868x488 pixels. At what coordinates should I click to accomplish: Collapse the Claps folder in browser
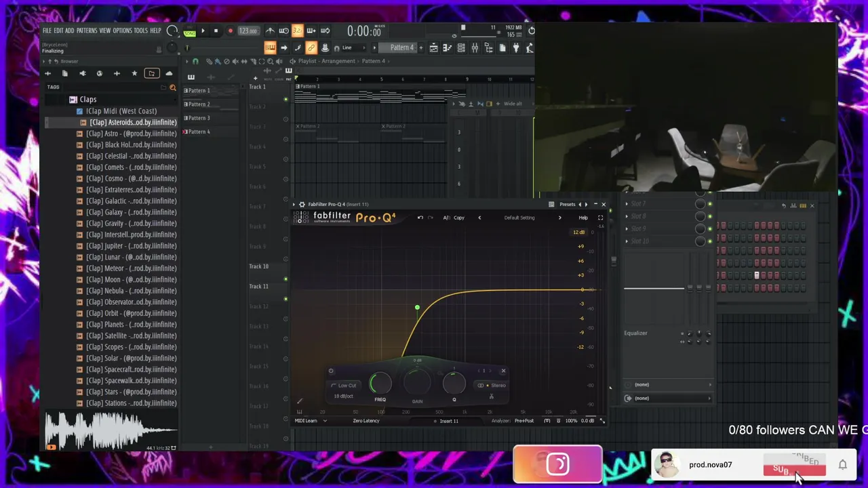87,100
